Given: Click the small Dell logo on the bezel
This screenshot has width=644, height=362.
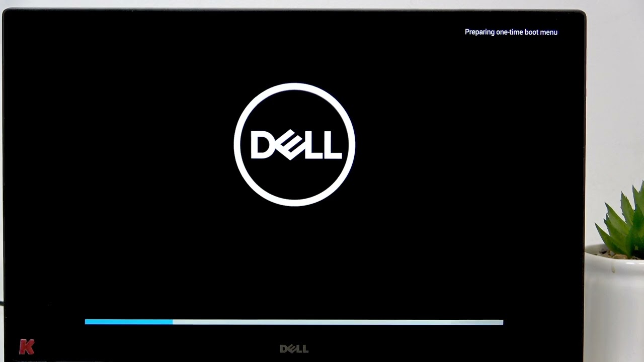Looking at the screenshot, I should (294, 349).
